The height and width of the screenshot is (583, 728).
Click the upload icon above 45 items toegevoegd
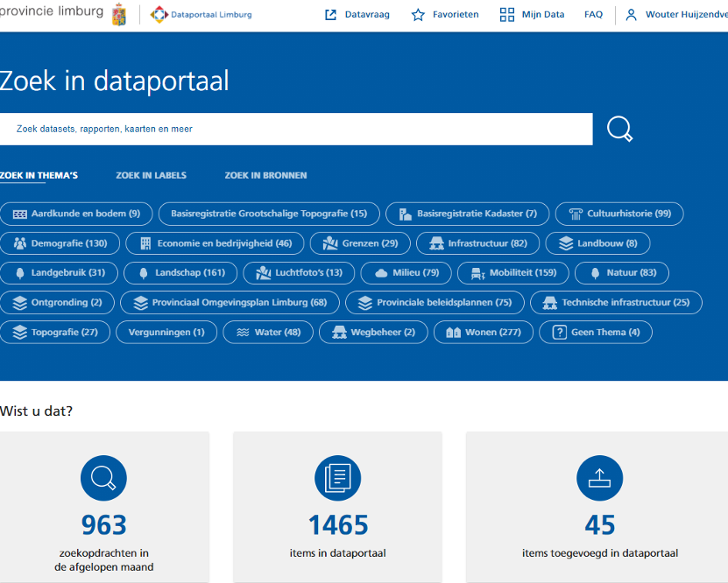click(599, 478)
